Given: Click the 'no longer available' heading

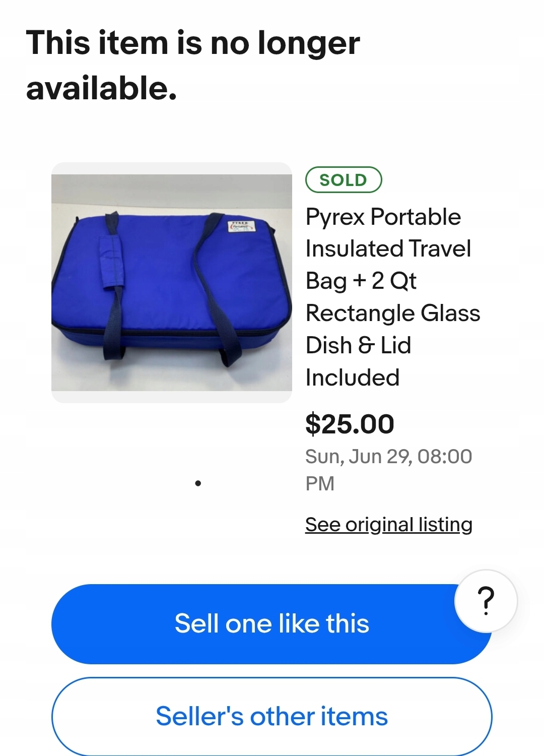Looking at the screenshot, I should pyautogui.click(x=193, y=65).
